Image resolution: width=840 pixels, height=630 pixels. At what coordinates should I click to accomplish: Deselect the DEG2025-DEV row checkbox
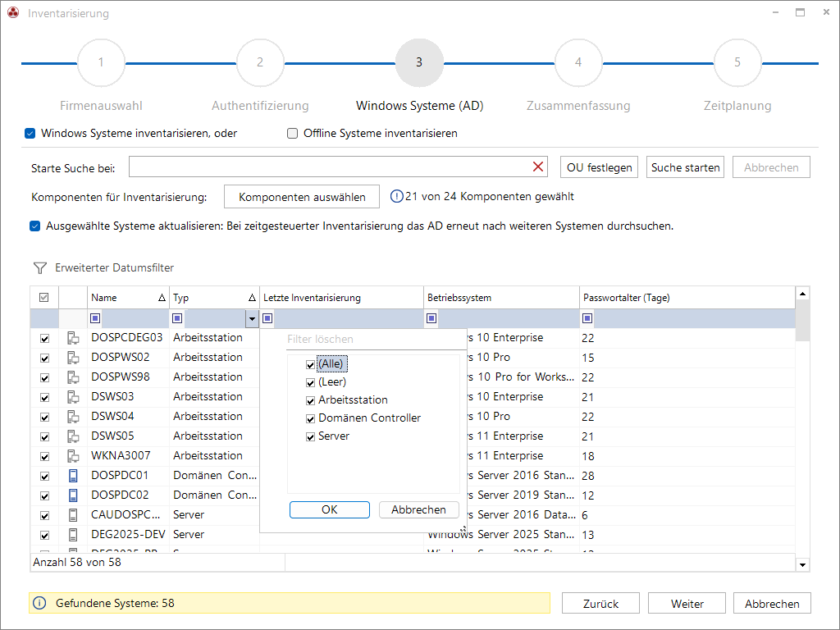(44, 535)
